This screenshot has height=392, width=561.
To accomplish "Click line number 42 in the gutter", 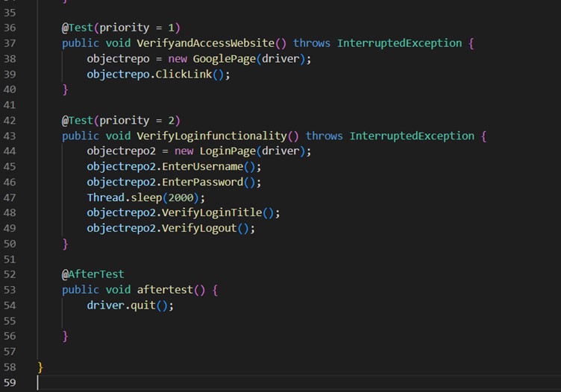I will tap(10, 121).
